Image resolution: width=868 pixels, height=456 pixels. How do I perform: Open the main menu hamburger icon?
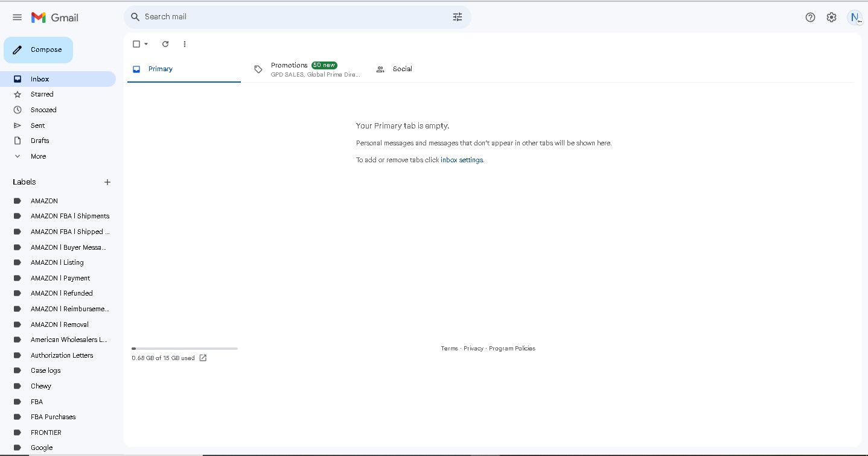(x=17, y=17)
